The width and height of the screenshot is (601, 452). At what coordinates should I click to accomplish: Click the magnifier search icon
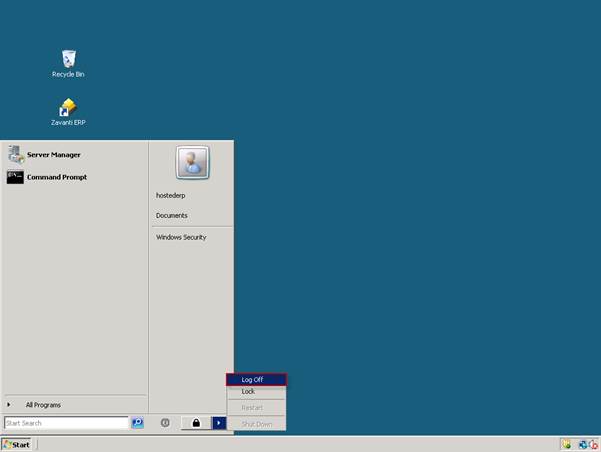(x=138, y=423)
